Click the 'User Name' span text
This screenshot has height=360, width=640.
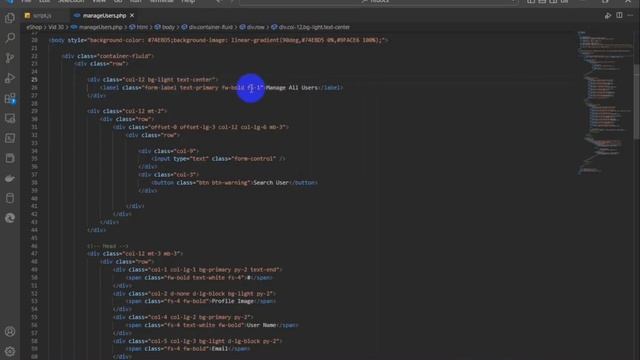click(x=261, y=325)
